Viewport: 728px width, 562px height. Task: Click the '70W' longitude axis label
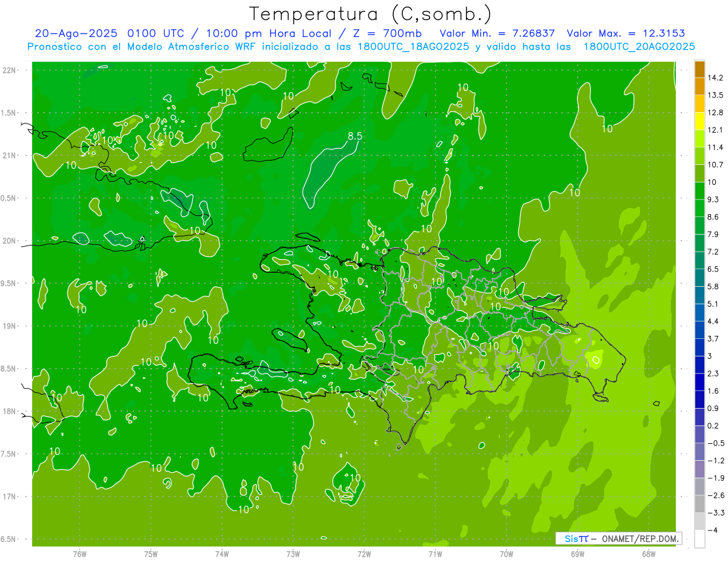tap(506, 554)
